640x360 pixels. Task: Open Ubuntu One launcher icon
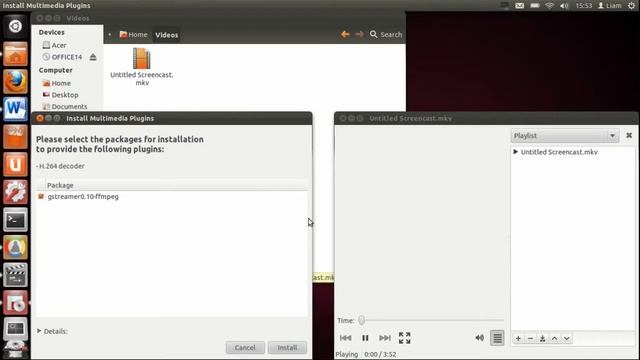click(x=15, y=164)
